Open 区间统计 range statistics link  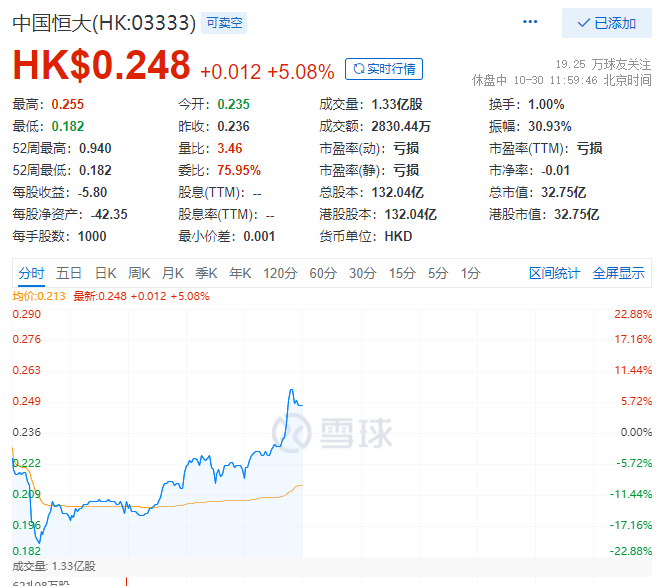(x=554, y=273)
